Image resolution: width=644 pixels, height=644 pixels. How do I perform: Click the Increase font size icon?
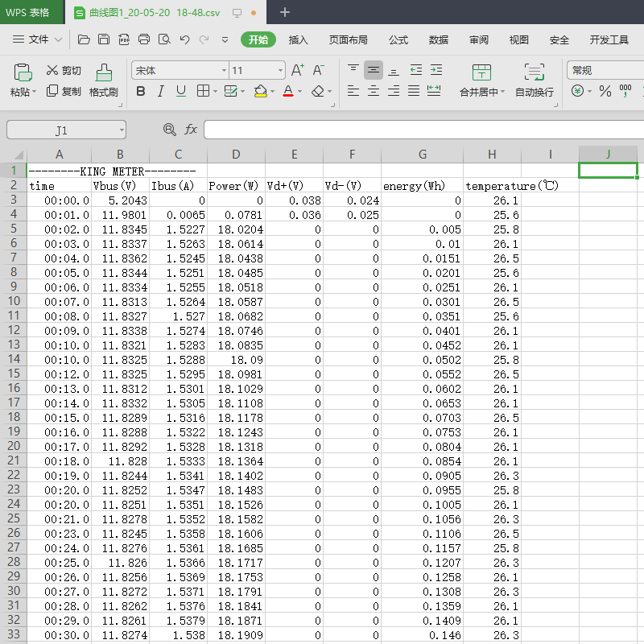tap(297, 70)
